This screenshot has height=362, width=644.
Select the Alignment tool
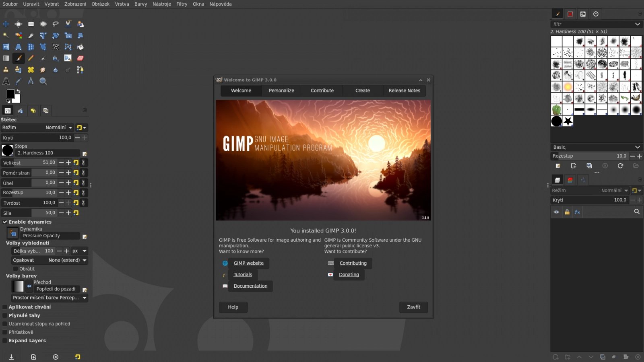coord(19,24)
